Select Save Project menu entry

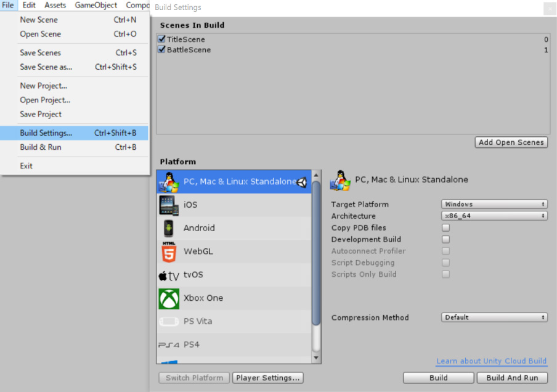[74, 115]
